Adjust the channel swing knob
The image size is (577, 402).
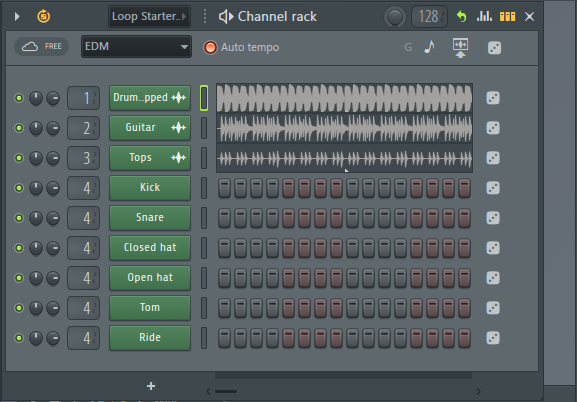(395, 17)
